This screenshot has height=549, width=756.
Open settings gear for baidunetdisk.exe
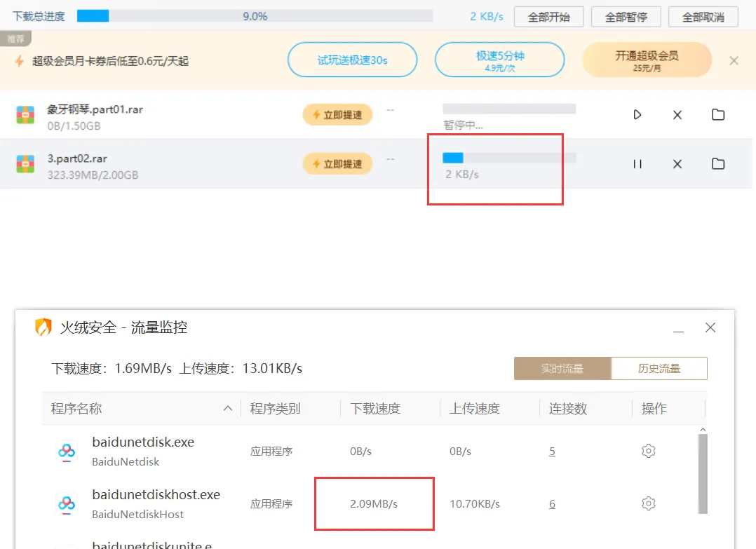pos(648,451)
